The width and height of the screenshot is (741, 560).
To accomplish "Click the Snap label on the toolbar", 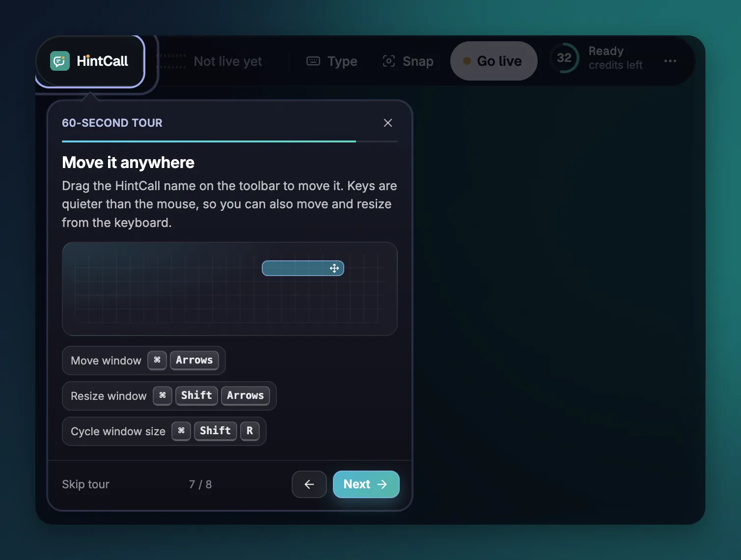I will tap(418, 61).
